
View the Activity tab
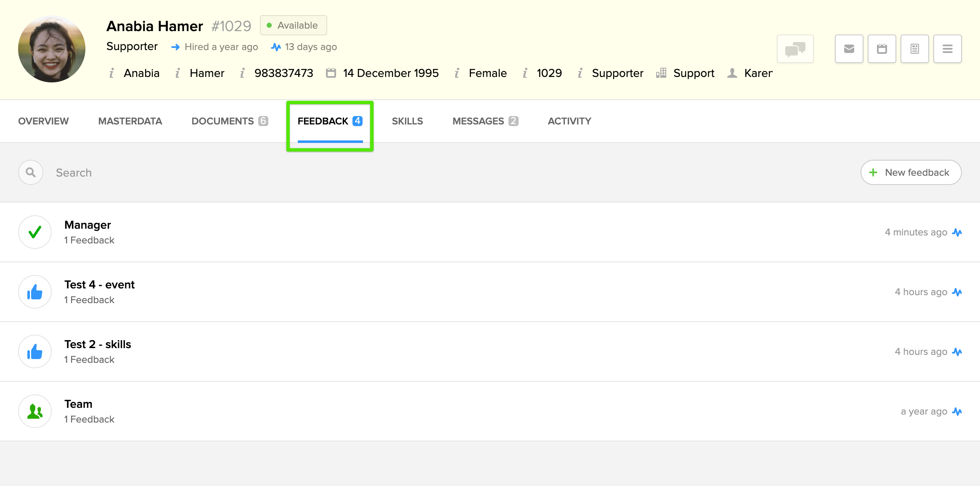(x=569, y=121)
